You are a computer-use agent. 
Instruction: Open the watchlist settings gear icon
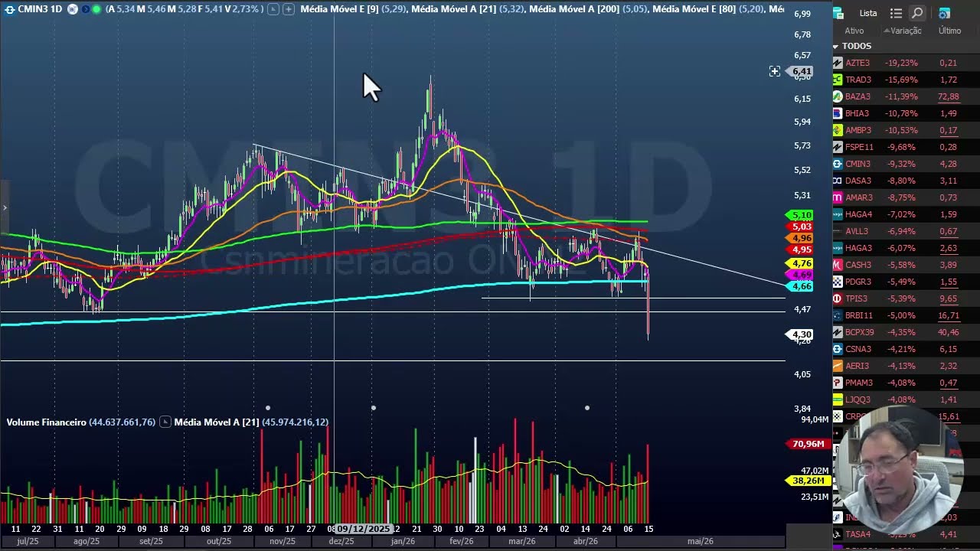(944, 13)
